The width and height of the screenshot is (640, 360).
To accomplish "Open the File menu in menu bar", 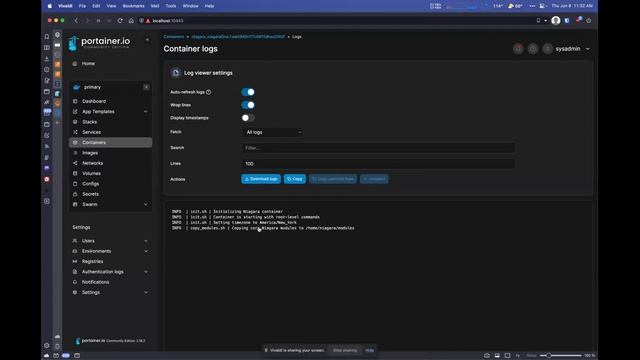I will [x=82, y=6].
